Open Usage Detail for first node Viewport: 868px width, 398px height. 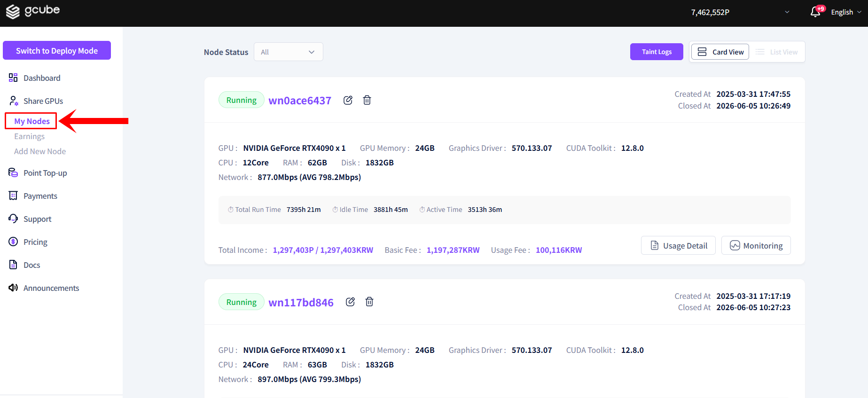click(678, 245)
